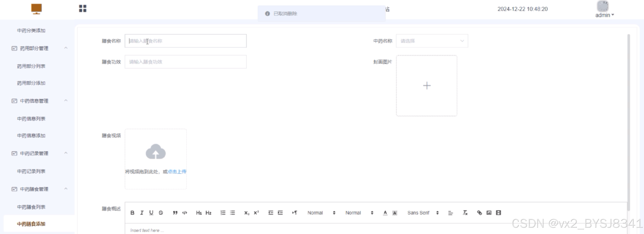Insert a video using the editor toolbar
Image resolution: width=644 pixels, height=234 pixels.
click(x=498, y=213)
